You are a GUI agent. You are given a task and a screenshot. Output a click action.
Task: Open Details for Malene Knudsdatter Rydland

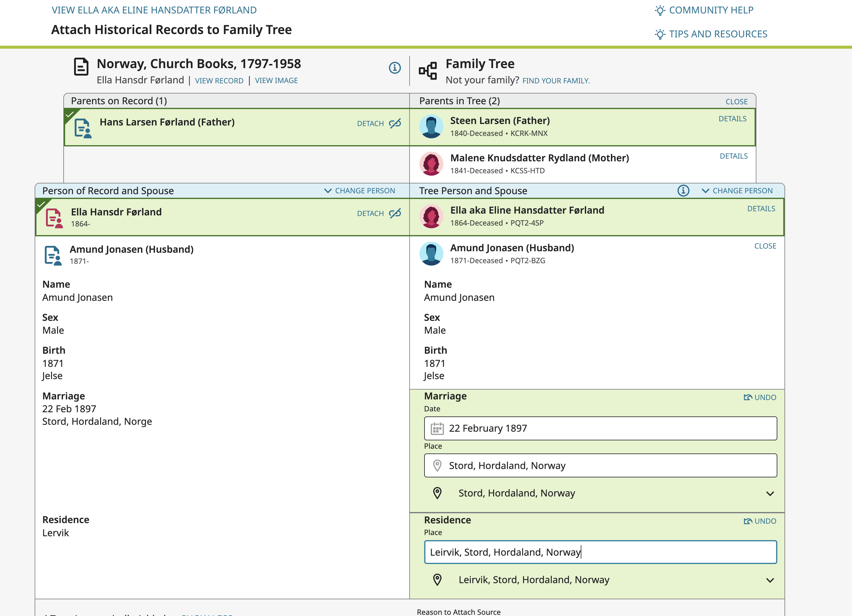(x=733, y=156)
